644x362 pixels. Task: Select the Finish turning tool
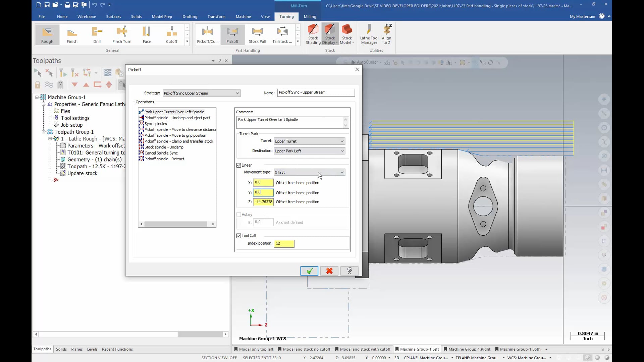click(x=72, y=35)
